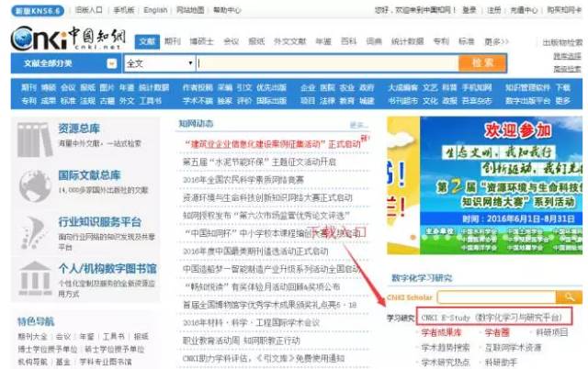Open the 充值中心 link
The width and height of the screenshot is (588, 369).
pos(525,10)
